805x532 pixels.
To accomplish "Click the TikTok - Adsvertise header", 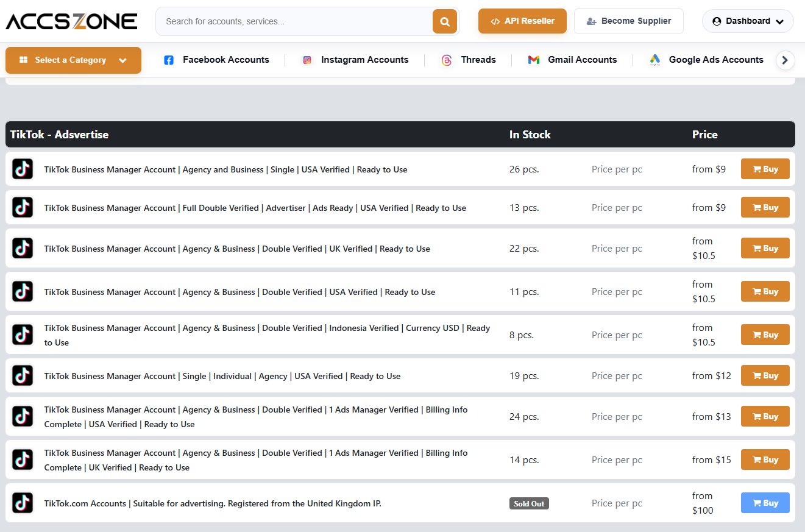I will point(59,134).
